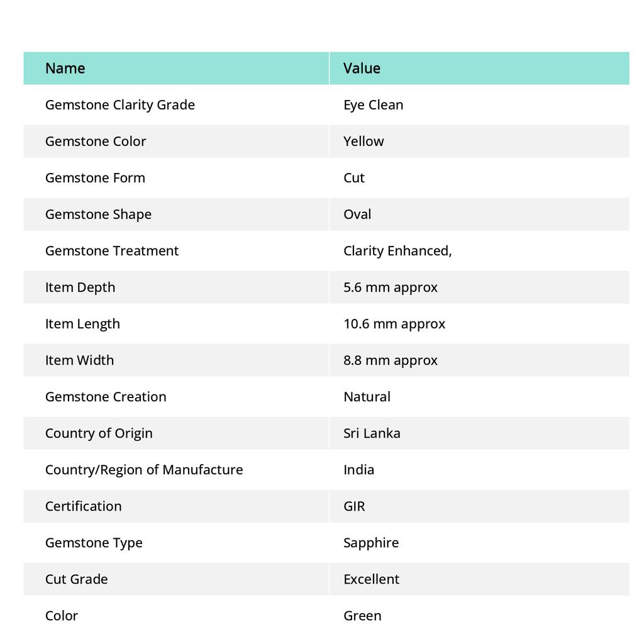Click the Yellow color value
The image size is (644, 644).
(x=364, y=142)
